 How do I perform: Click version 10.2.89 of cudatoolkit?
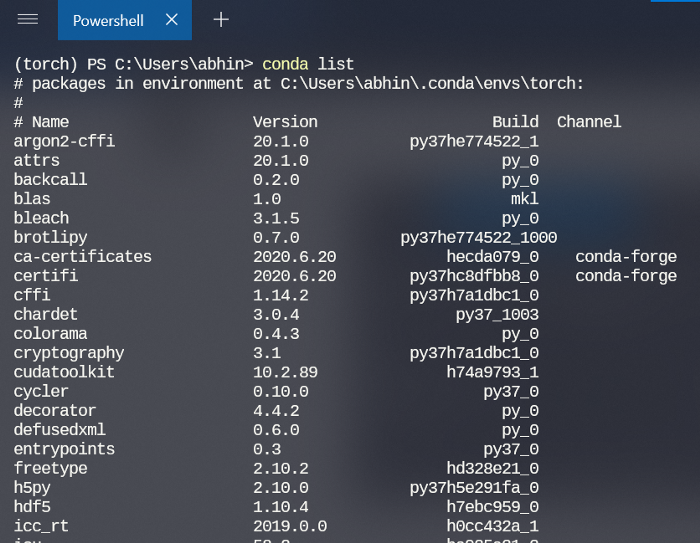tap(285, 372)
